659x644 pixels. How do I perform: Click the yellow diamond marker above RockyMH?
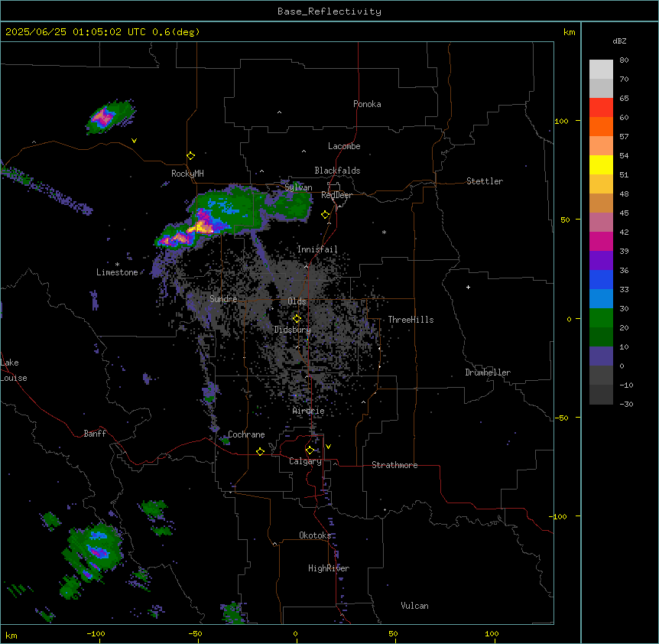point(190,155)
